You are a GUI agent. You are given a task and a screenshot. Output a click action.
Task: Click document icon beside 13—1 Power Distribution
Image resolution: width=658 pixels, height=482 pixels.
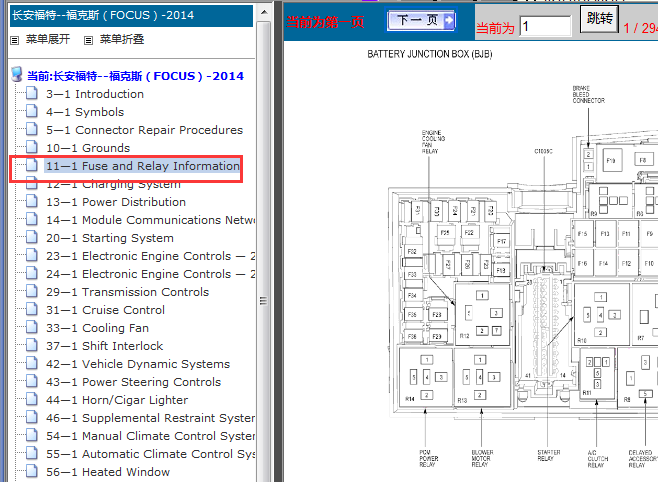[x=31, y=201]
